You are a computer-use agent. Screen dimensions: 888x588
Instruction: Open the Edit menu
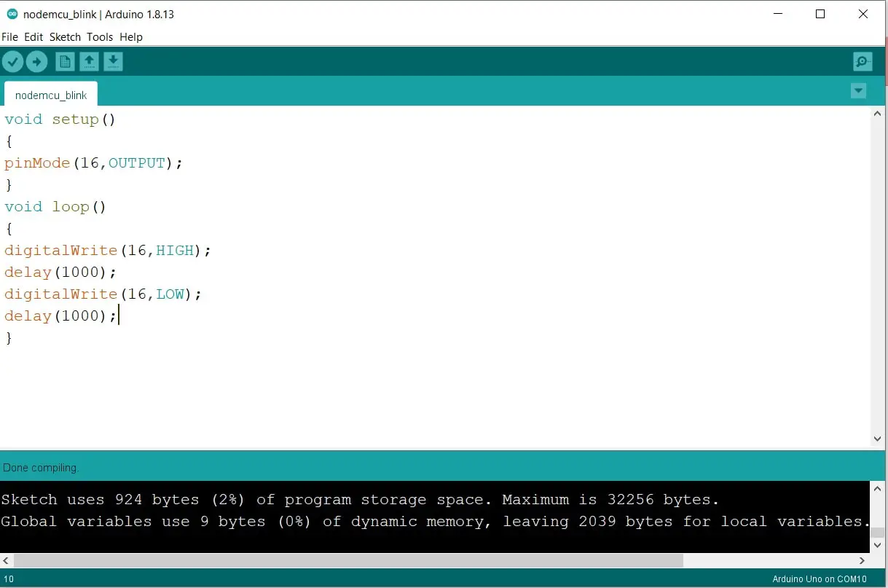(34, 37)
